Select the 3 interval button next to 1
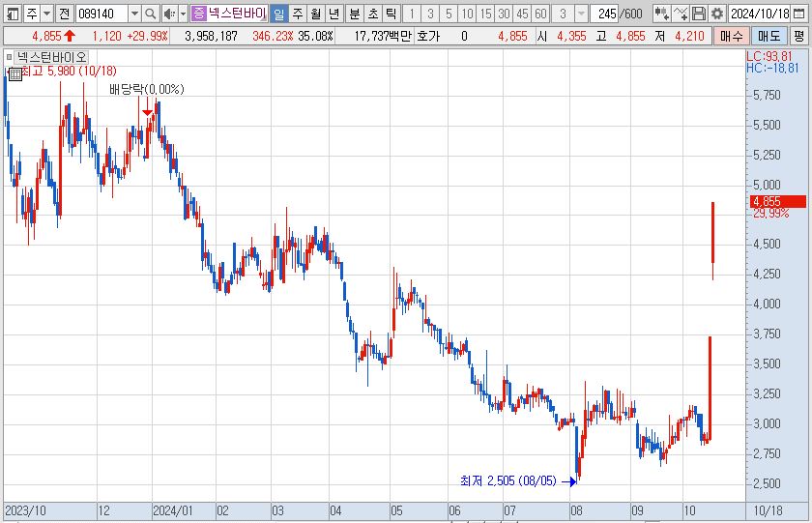The height and width of the screenshot is (523, 812). tap(430, 14)
